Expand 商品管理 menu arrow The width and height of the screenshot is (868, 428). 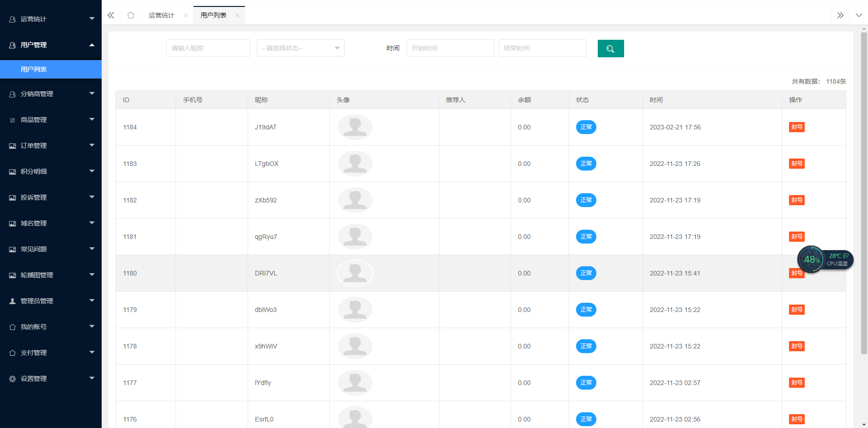(92, 119)
